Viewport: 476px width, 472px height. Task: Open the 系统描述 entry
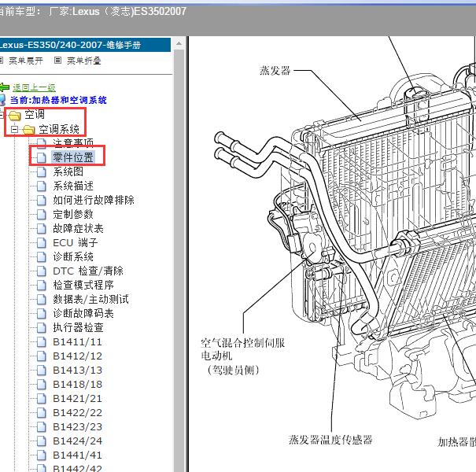[73, 186]
